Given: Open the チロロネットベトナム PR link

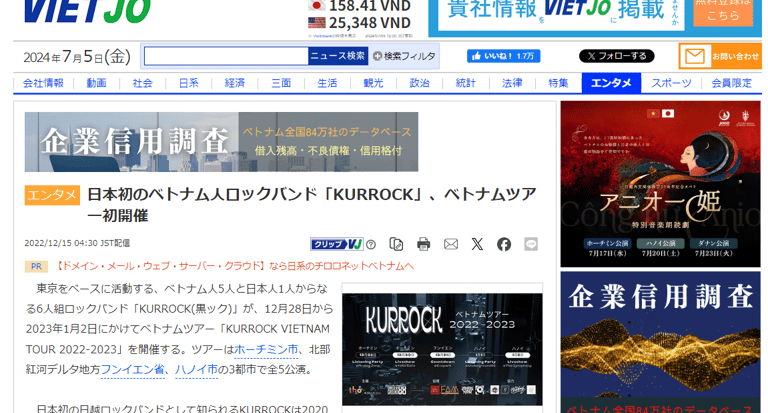Looking at the screenshot, I should click(234, 266).
